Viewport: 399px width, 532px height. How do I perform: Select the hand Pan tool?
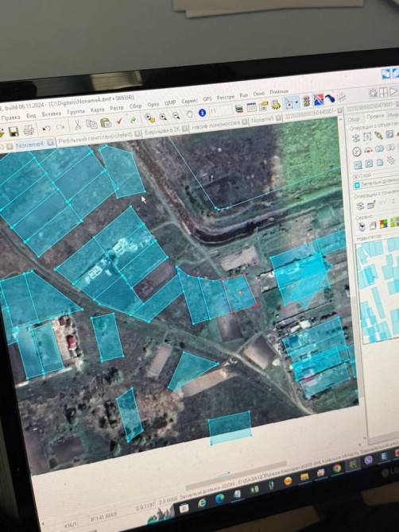point(189,114)
